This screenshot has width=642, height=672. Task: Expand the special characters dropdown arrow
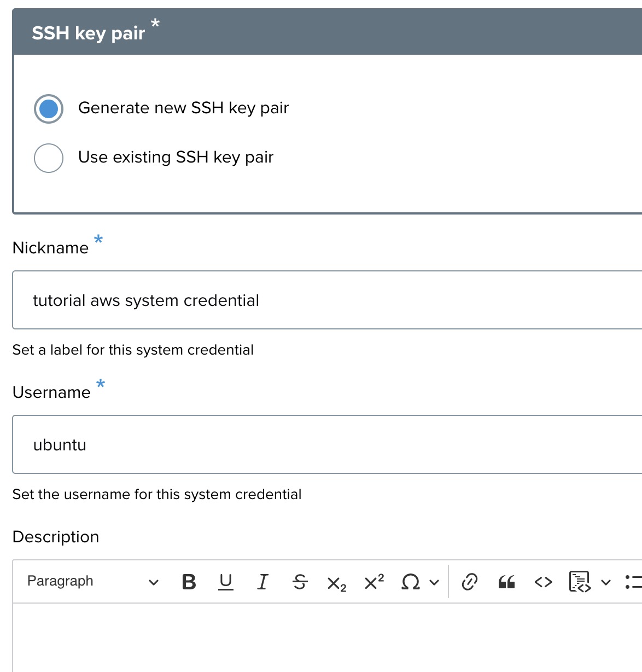click(434, 582)
